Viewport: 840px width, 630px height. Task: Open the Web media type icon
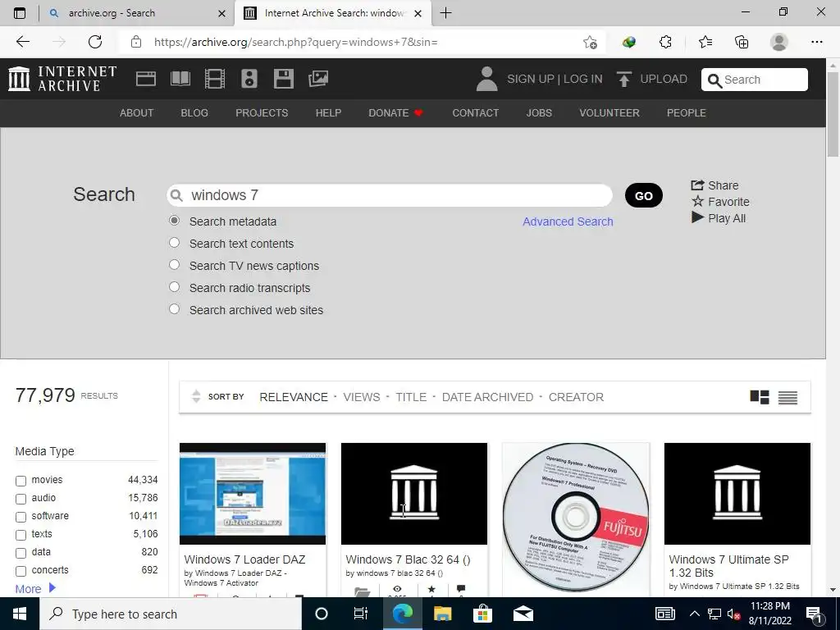[146, 79]
